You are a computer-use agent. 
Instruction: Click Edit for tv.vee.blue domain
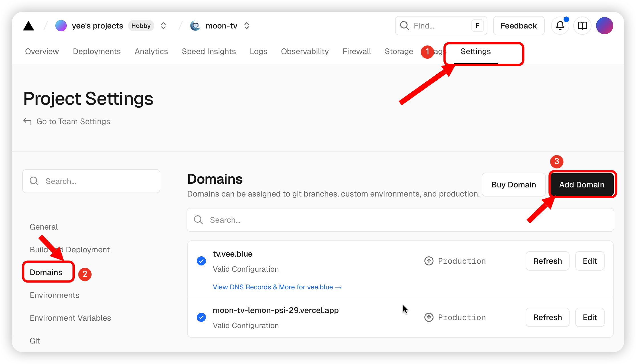coord(590,261)
